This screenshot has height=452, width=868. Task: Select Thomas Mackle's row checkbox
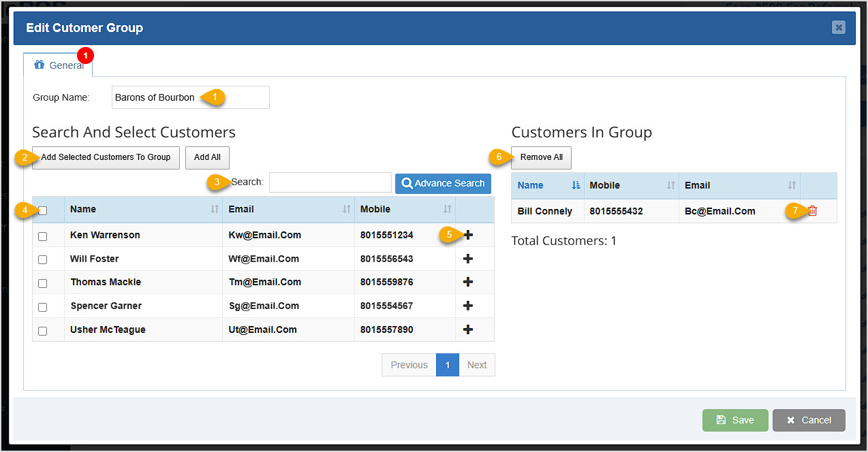pos(43,282)
